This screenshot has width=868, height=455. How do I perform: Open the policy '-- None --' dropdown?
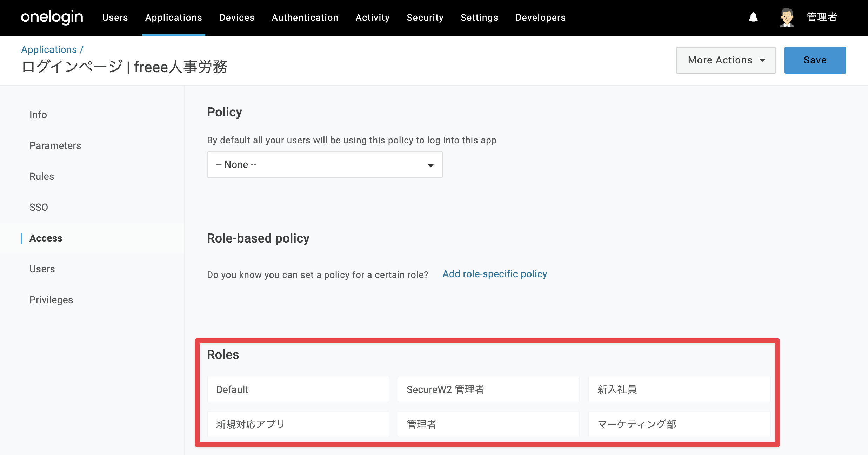click(x=325, y=165)
